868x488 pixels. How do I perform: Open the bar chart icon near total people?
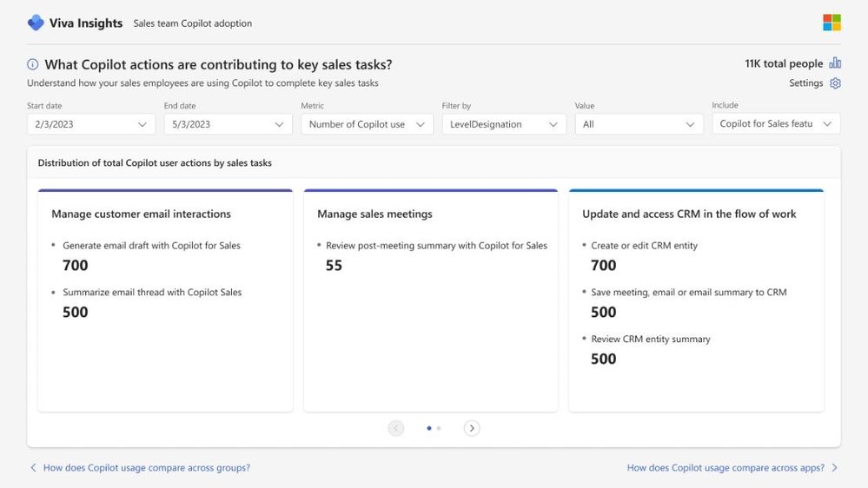(835, 63)
